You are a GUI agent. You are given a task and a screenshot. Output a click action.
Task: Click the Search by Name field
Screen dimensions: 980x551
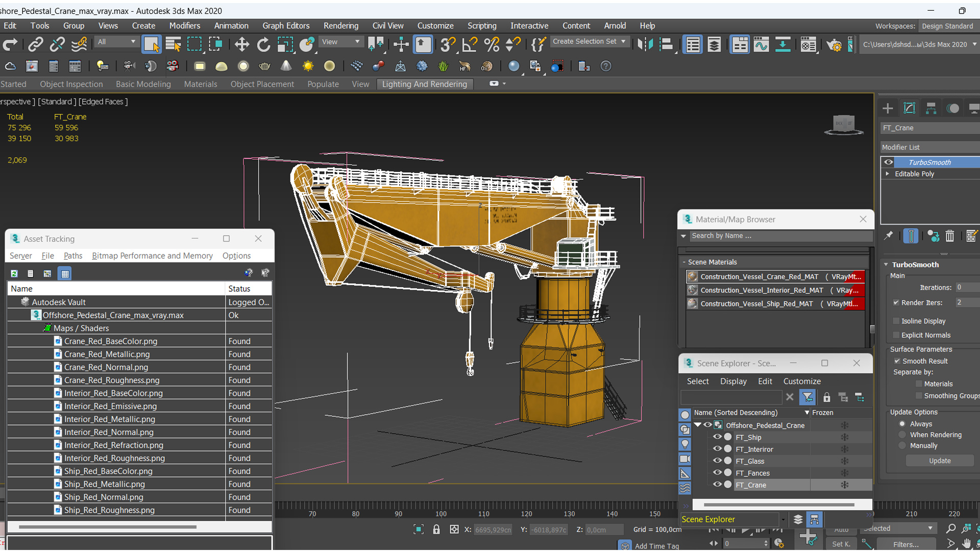(x=780, y=236)
